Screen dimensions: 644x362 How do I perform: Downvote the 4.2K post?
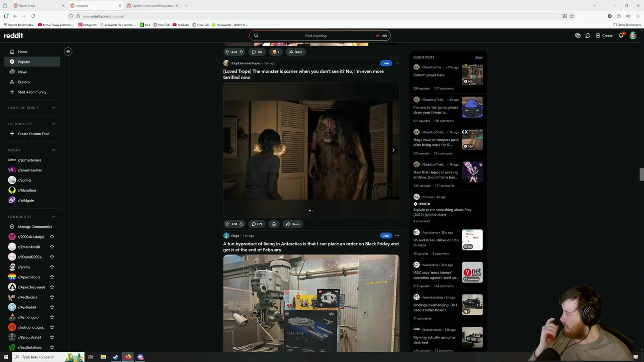point(241,52)
